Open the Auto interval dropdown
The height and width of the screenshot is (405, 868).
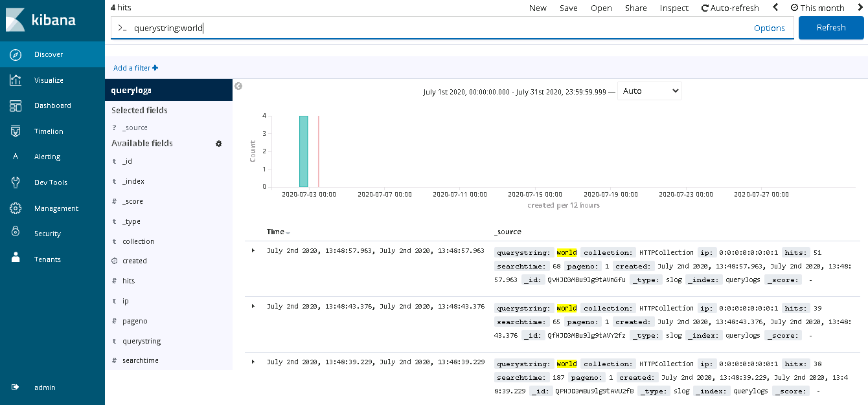[x=650, y=91]
